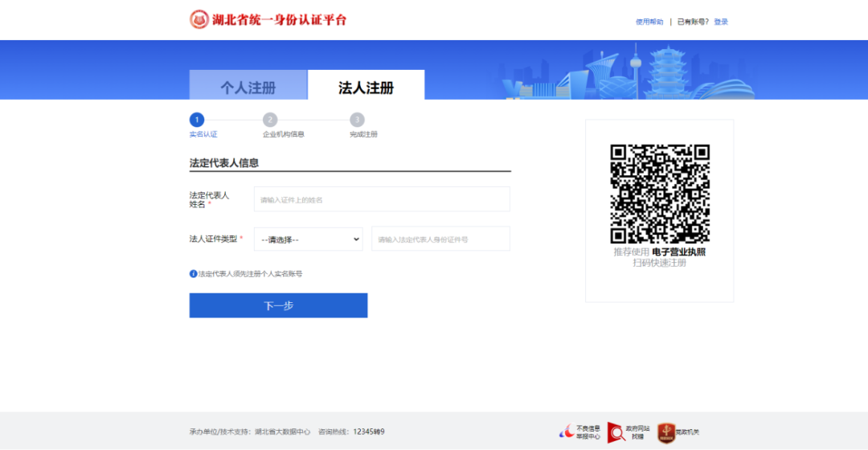Click the blue info icon beside 法定代表人须先注册
868x450 pixels.
pos(193,274)
